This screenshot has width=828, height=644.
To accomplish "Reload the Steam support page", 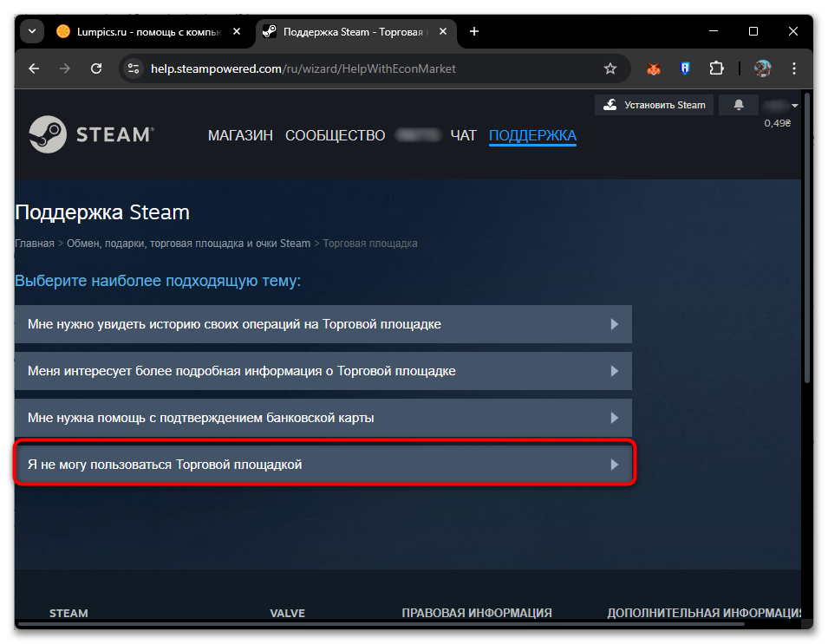I will (x=96, y=68).
